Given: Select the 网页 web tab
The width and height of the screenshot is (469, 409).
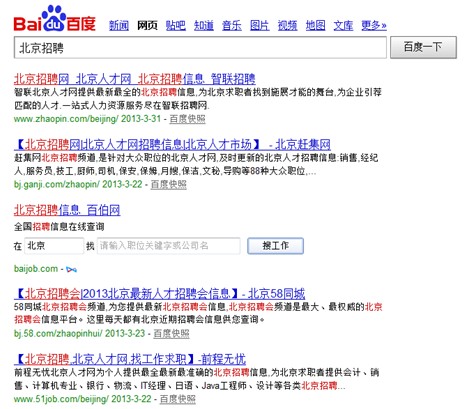Looking at the screenshot, I should [x=147, y=25].
